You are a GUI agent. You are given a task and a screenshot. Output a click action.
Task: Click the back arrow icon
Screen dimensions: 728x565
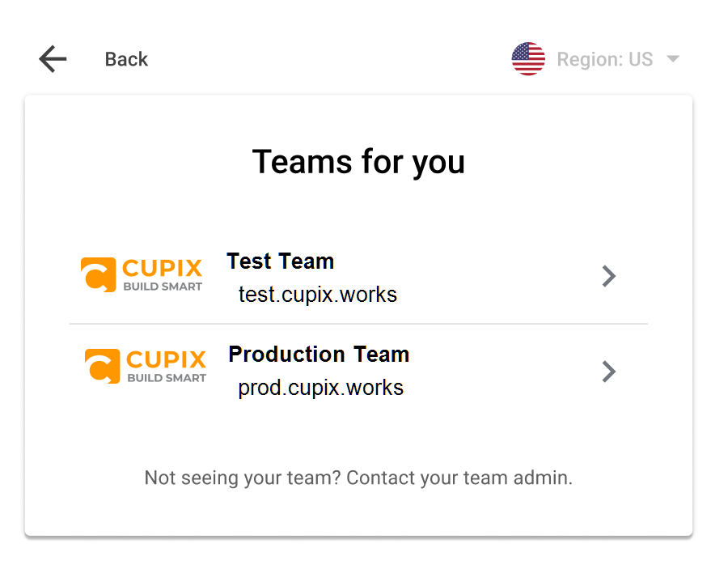(53, 59)
